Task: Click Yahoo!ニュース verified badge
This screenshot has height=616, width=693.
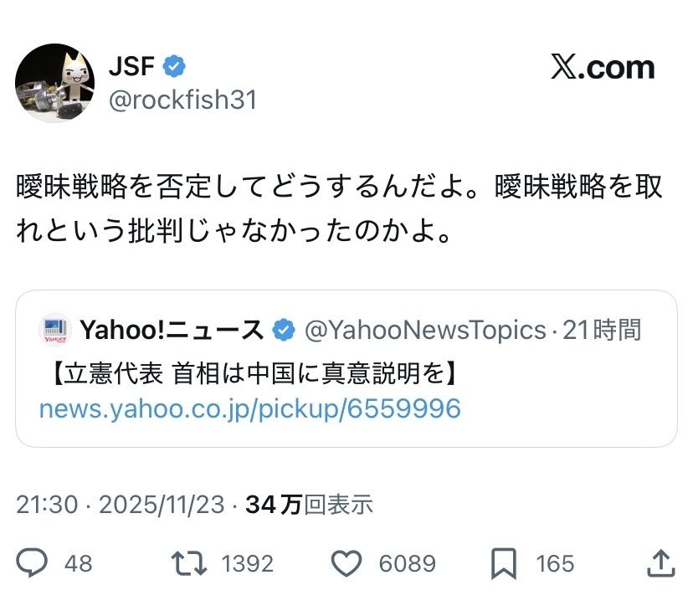Action: tap(285, 331)
